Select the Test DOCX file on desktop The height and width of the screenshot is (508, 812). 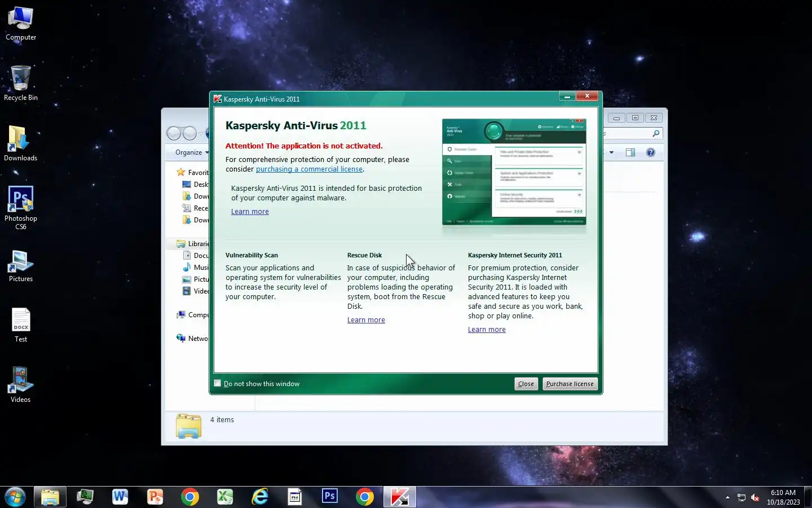pos(21,325)
